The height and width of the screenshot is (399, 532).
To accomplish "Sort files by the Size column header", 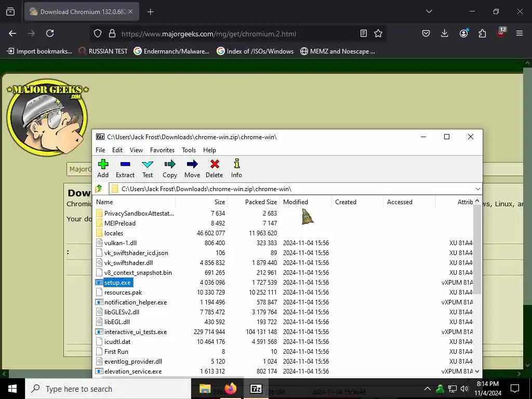I will click(x=202, y=202).
